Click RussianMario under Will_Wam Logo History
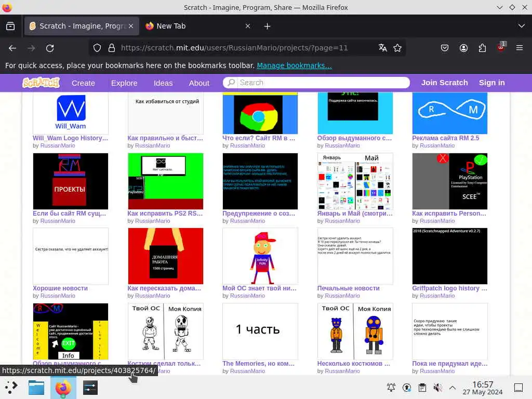 (58, 145)
